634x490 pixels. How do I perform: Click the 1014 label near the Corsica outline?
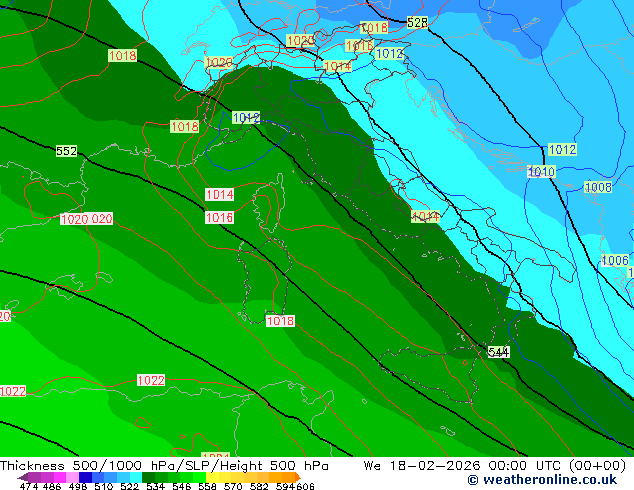click(220, 195)
